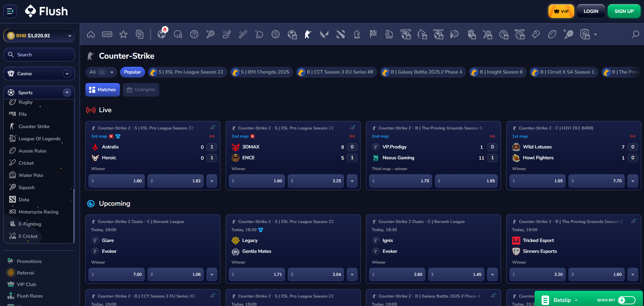This screenshot has height=306, width=644.
Task: Switch to the Outrights tab
Action: point(141,90)
